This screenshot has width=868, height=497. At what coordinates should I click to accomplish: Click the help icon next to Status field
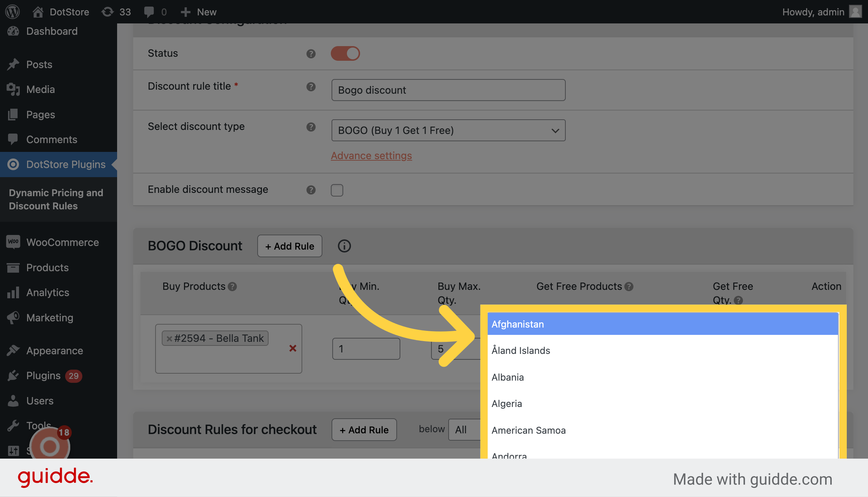pos(311,53)
